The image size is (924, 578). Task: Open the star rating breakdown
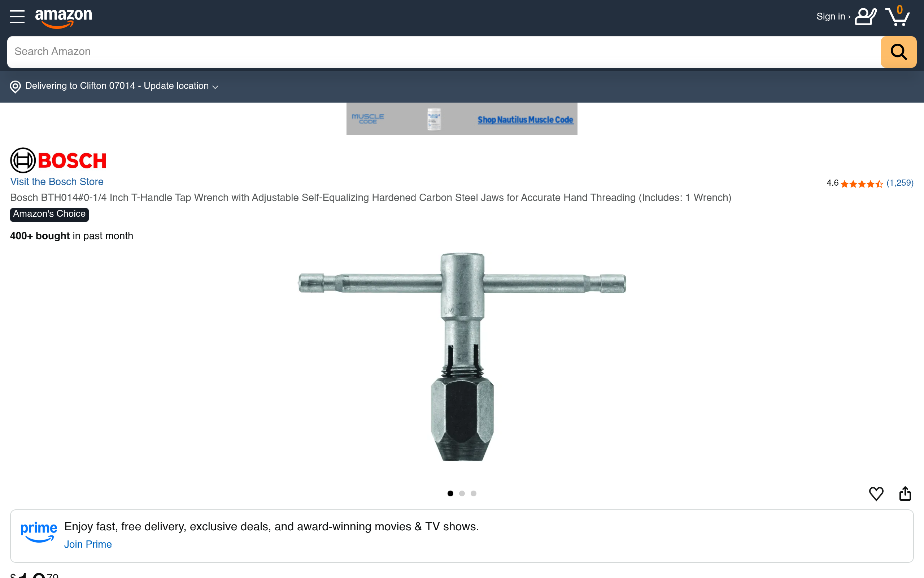862,184
